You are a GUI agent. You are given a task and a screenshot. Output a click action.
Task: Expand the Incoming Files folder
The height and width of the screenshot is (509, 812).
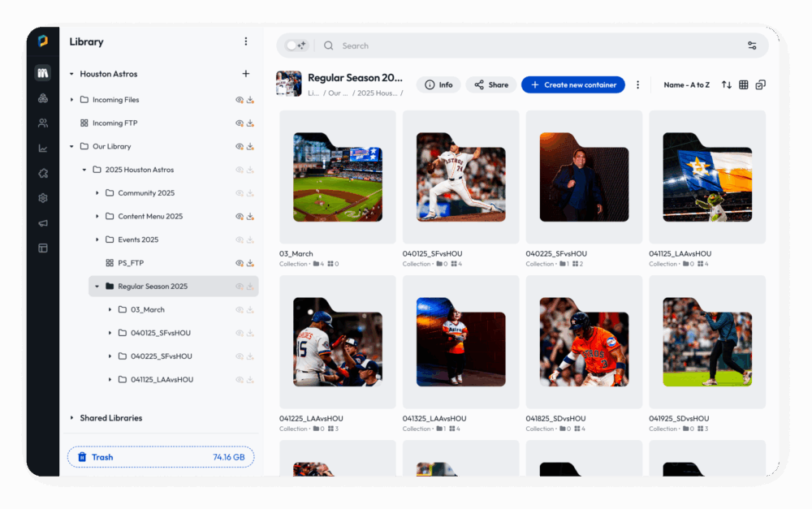tap(71, 99)
